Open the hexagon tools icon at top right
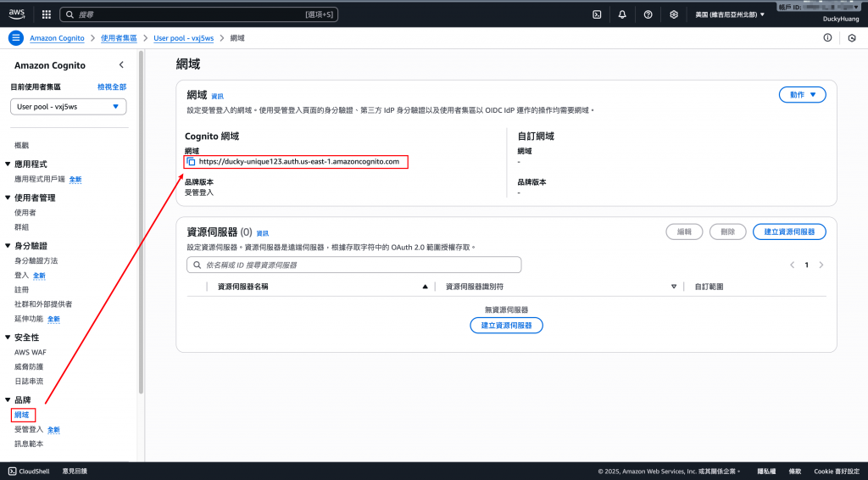868x480 pixels. tap(852, 38)
